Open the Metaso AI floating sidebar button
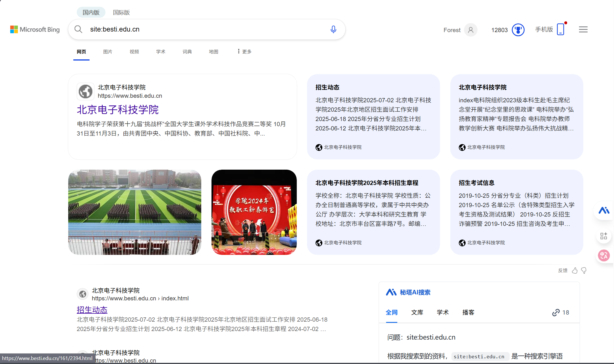Screen dimensions: 614x364 pyautogui.click(x=604, y=211)
